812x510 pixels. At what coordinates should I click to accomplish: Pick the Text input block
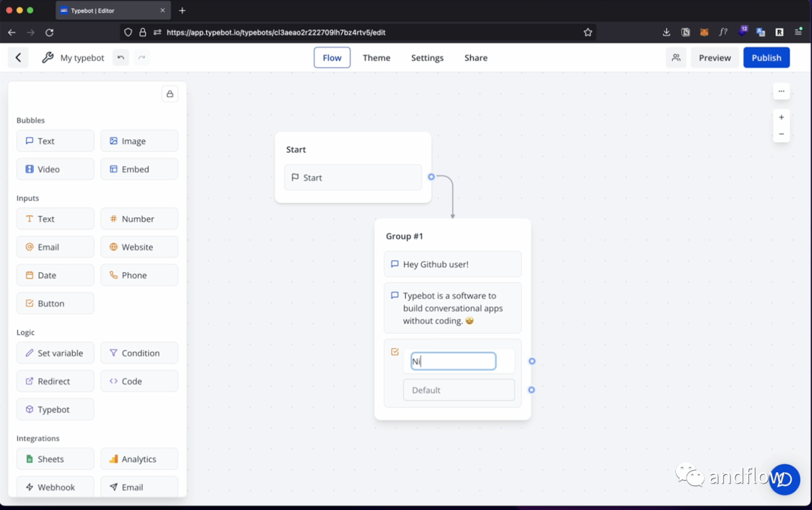click(56, 219)
